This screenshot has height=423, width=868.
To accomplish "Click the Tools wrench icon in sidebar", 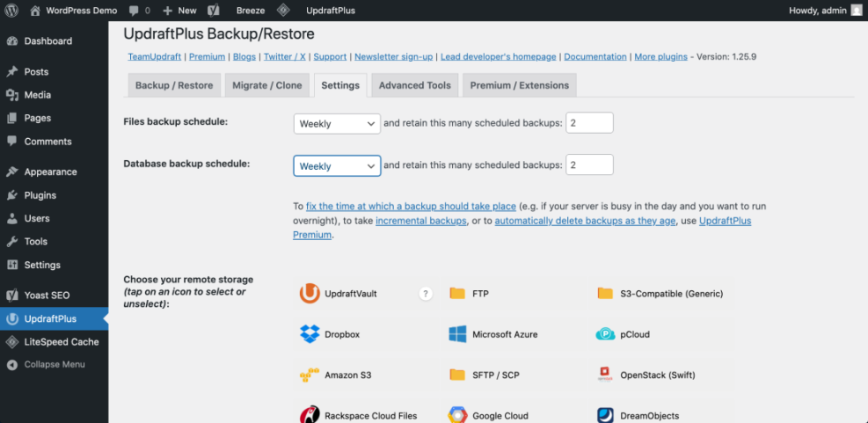I will [12, 241].
